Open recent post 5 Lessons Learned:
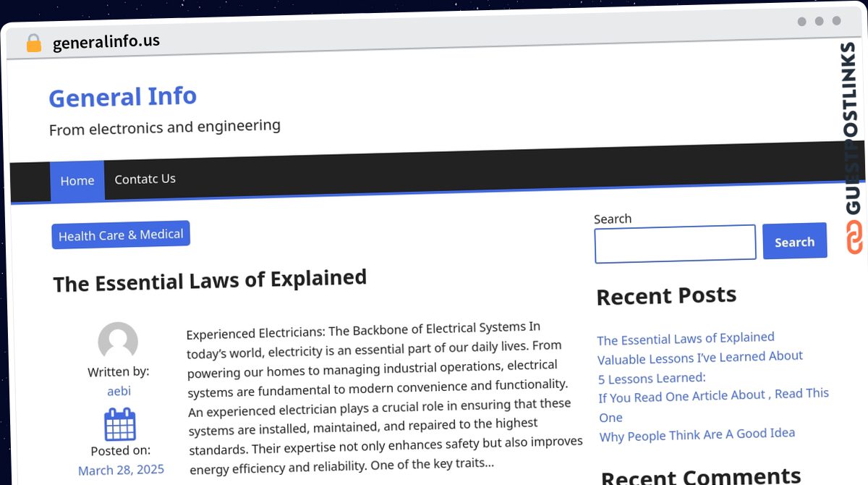 (652, 378)
